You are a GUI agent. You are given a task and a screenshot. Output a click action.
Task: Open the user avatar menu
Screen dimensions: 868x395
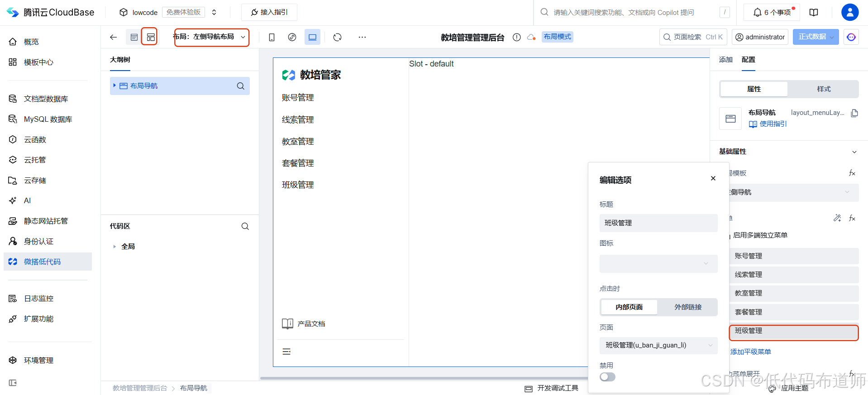(x=850, y=12)
